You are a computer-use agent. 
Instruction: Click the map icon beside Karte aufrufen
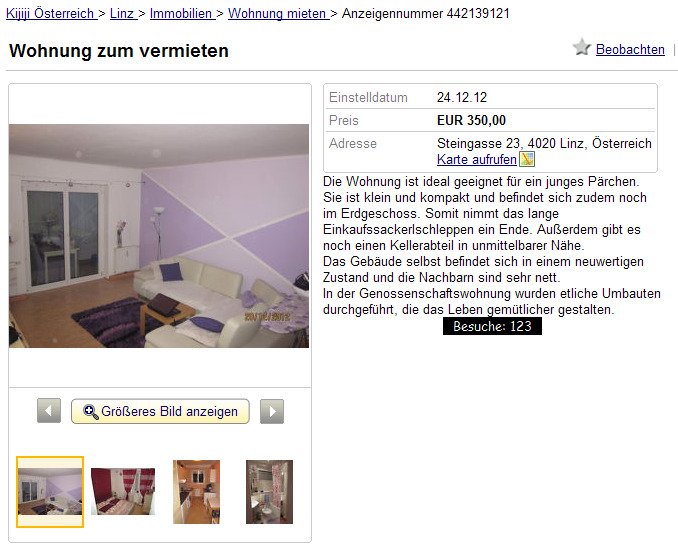[527, 159]
